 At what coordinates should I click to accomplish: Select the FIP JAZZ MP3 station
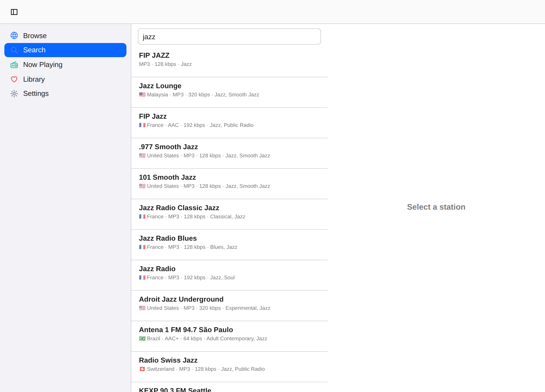[x=229, y=62]
